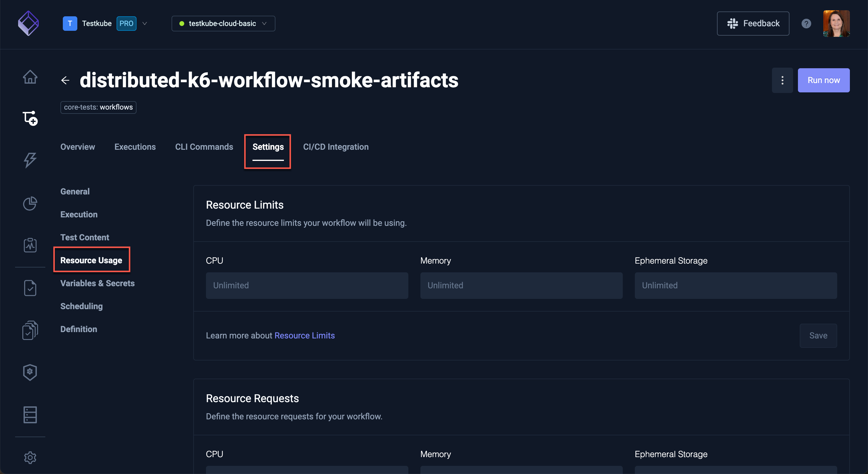Follow the Resource Limits learn more link
Viewport: 868px width, 474px height.
click(304, 335)
